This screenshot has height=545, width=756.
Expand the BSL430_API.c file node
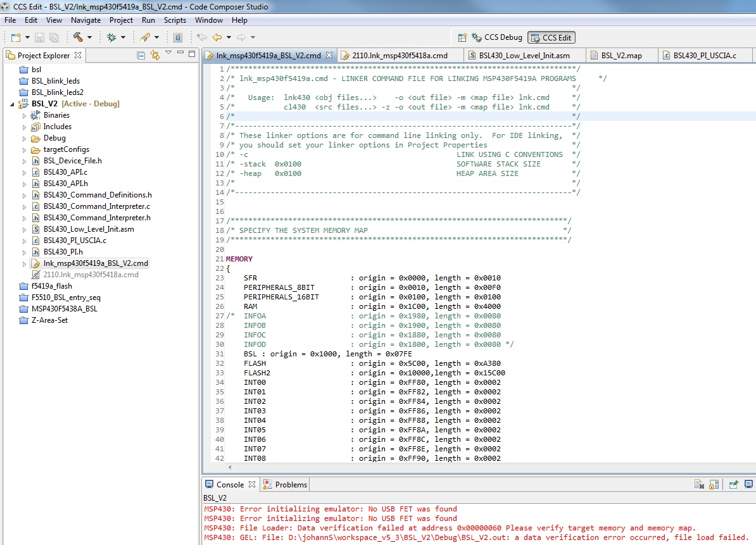(x=24, y=173)
